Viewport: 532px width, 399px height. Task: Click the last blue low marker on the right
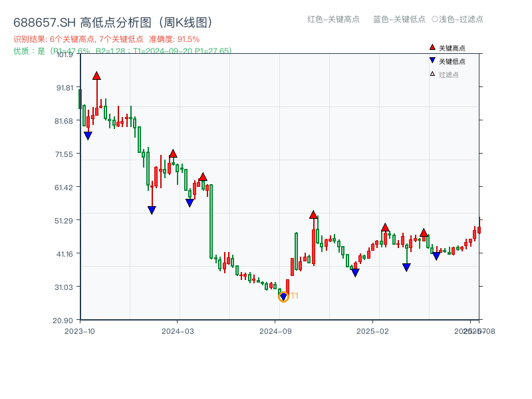436,256
